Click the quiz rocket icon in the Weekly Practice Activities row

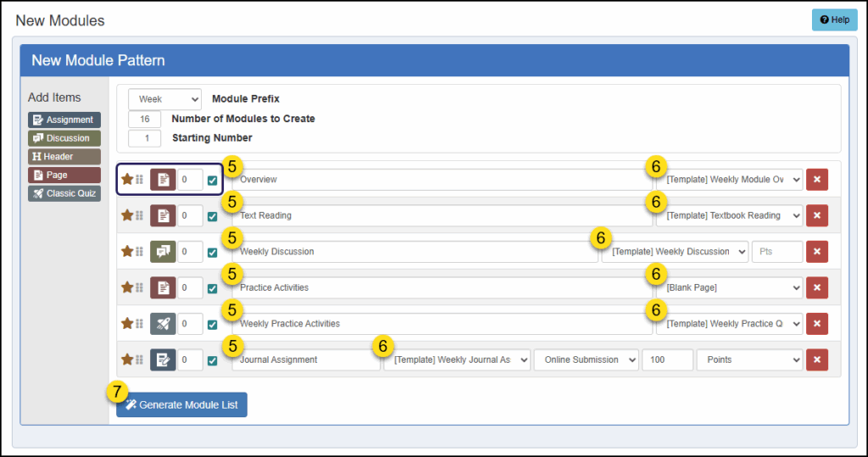click(163, 324)
